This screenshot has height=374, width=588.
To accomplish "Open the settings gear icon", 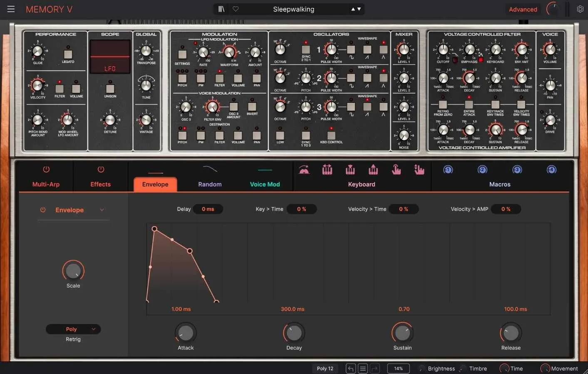I will coord(580,9).
